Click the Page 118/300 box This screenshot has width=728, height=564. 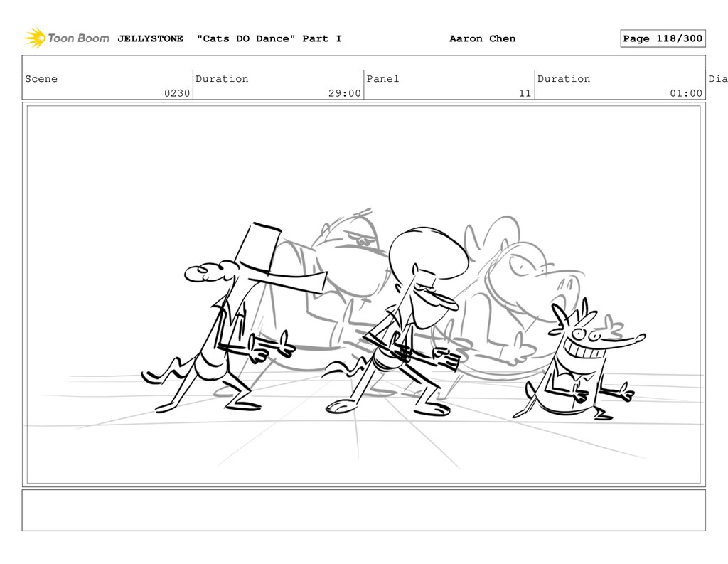[x=663, y=38]
